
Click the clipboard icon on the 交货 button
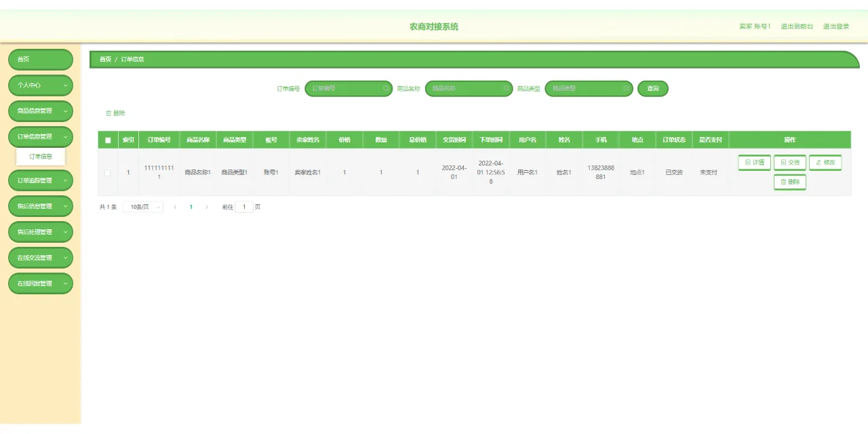click(x=784, y=162)
